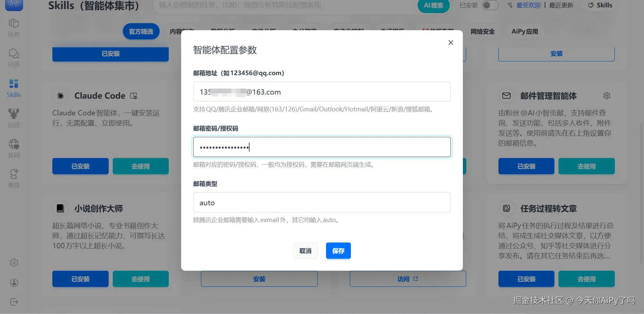The image size is (644, 314).
Task: Click the book icon of 小说创作大师
Action: [x=60, y=208]
